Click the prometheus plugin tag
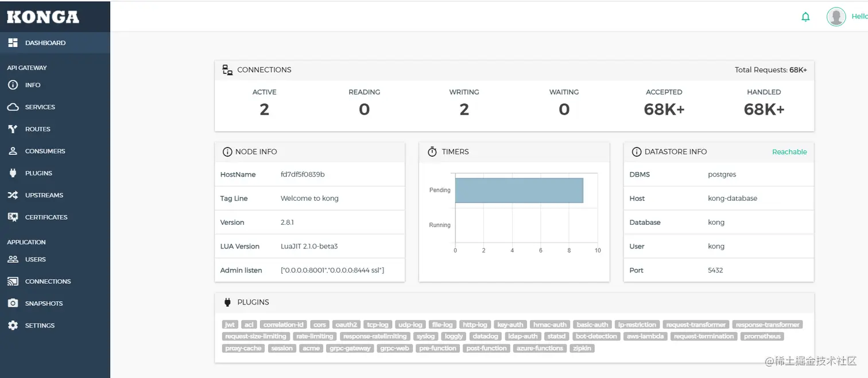 coord(762,337)
